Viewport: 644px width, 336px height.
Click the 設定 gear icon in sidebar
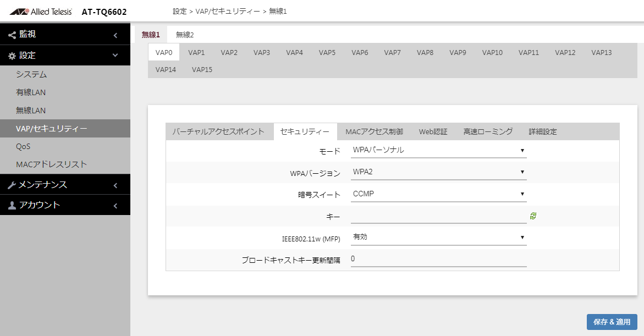click(12, 56)
